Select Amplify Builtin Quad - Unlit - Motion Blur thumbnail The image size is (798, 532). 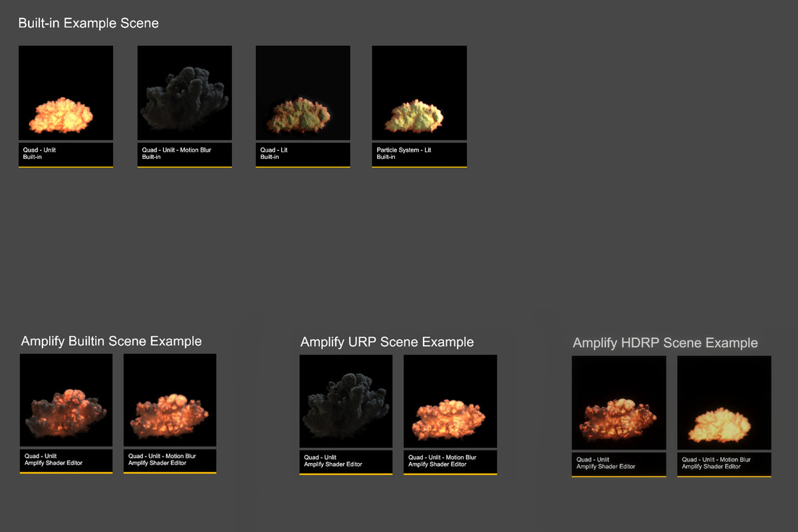coord(170,400)
